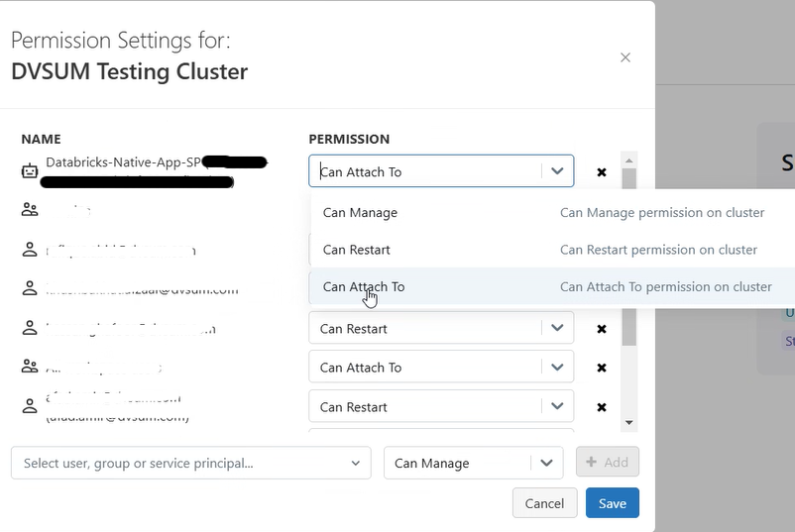Click the DVSUM Testing Cluster title
This screenshot has height=532, width=795.
(x=130, y=71)
